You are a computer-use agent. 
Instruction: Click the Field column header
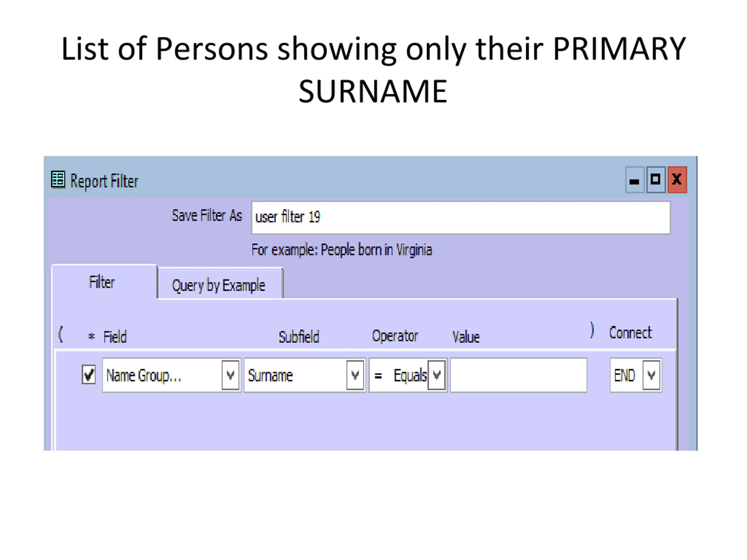(x=115, y=337)
